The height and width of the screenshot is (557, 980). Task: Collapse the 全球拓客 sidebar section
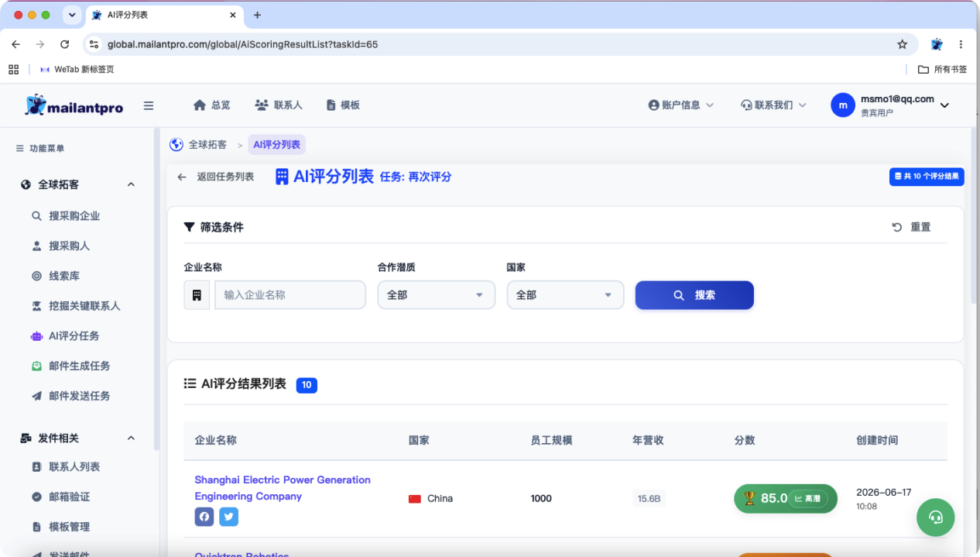pyautogui.click(x=131, y=184)
